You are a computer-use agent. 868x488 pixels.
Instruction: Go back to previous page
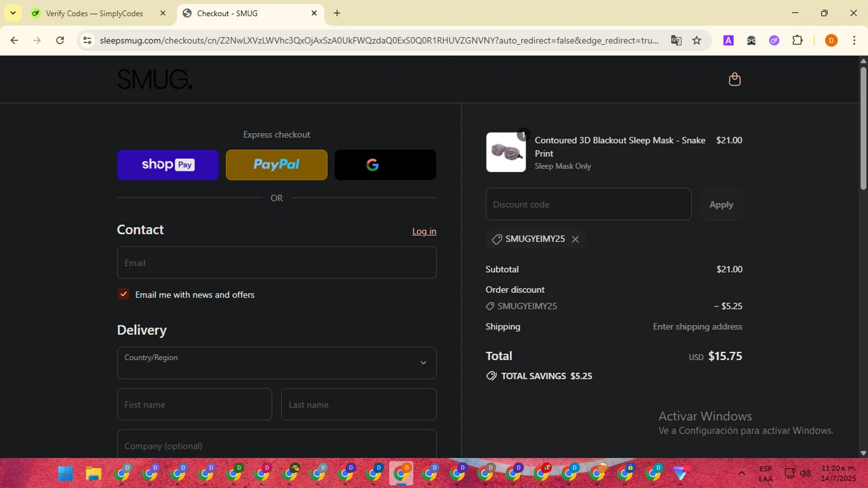coord(14,41)
